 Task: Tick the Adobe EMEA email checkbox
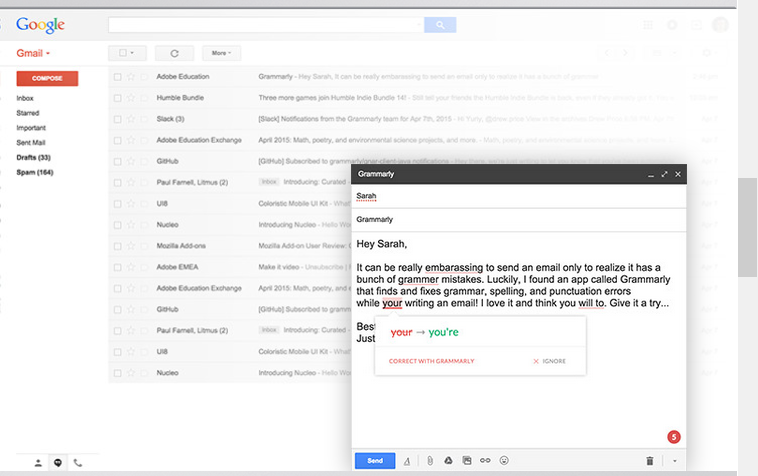click(x=117, y=267)
